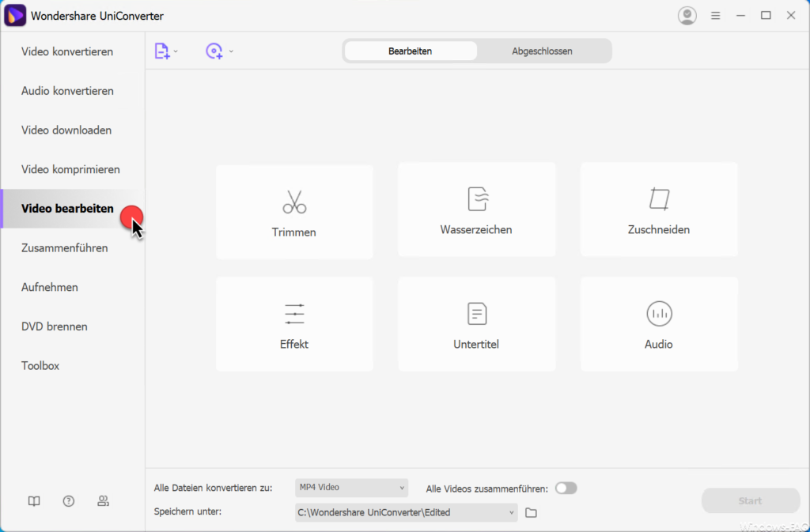The height and width of the screenshot is (532, 810).
Task: Open the Wasserzeichen watermark tool icon
Action: (477, 198)
